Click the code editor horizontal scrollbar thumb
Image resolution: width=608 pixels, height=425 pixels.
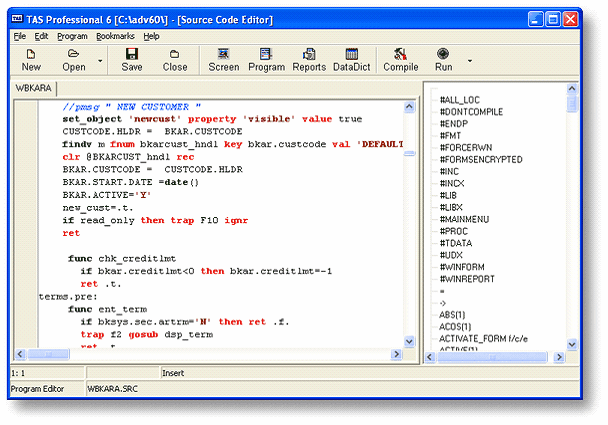click(48, 354)
